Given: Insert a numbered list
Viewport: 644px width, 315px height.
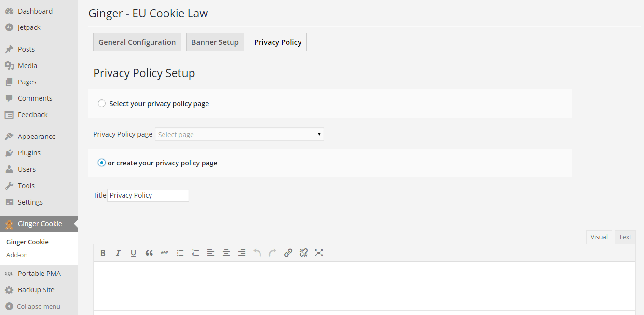Looking at the screenshot, I should (195, 253).
